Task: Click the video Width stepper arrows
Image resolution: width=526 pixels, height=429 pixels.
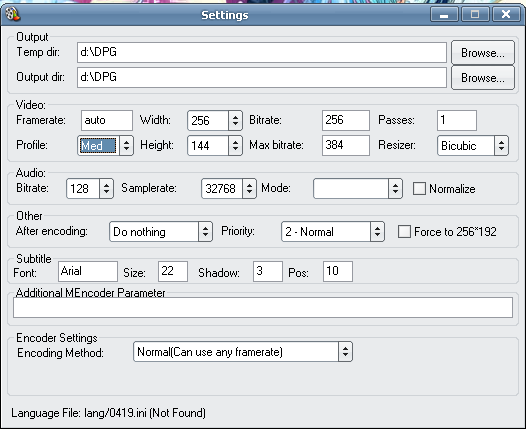Action: [x=235, y=120]
